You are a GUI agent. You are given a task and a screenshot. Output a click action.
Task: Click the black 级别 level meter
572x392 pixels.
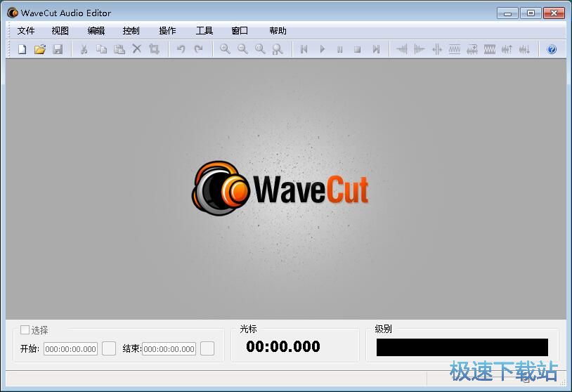click(x=462, y=348)
